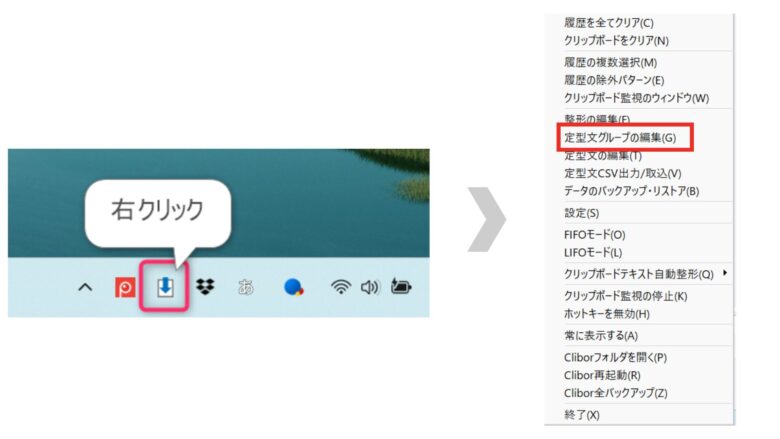
Task: Toggle FIFOモード(O) in the menu
Action: click(x=594, y=235)
